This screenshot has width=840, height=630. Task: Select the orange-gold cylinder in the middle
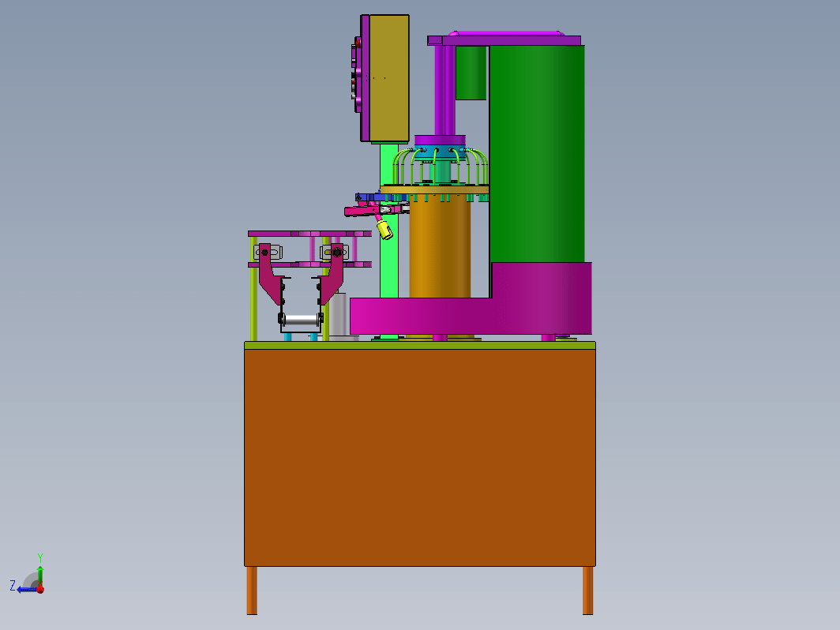(440, 246)
